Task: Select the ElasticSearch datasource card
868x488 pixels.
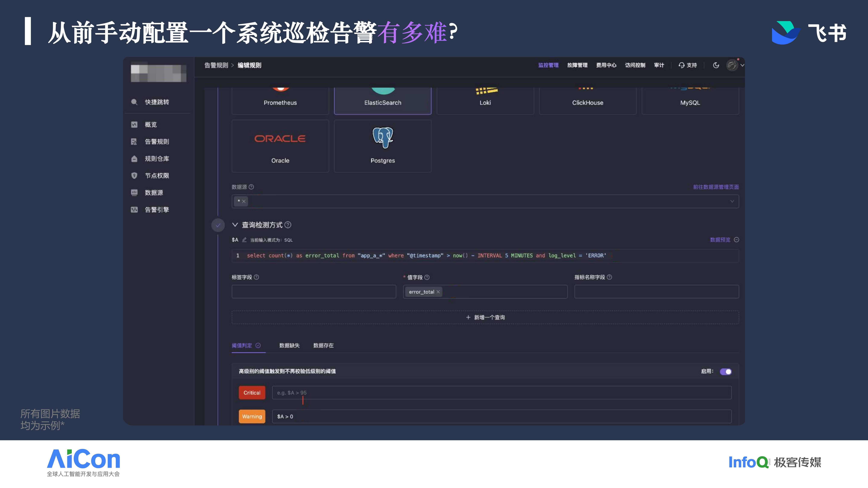Action: pos(382,101)
